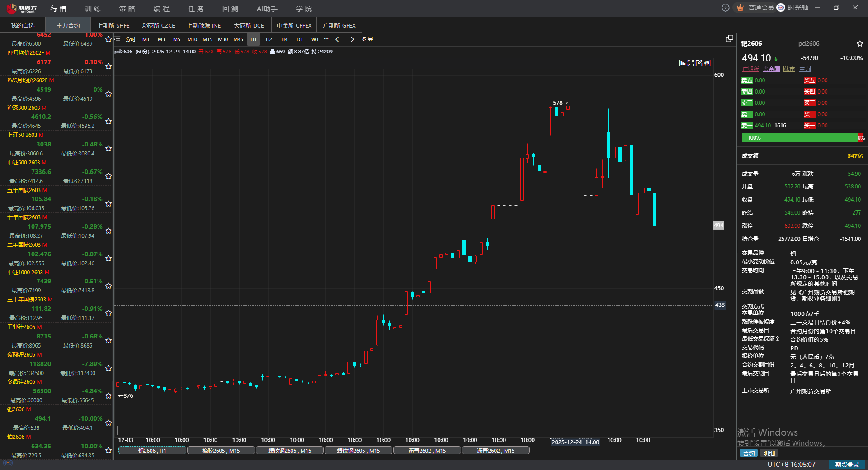The width and height of the screenshot is (868, 470).
Task: Open the settings gear in title bar
Action: pyautogui.click(x=725, y=8)
